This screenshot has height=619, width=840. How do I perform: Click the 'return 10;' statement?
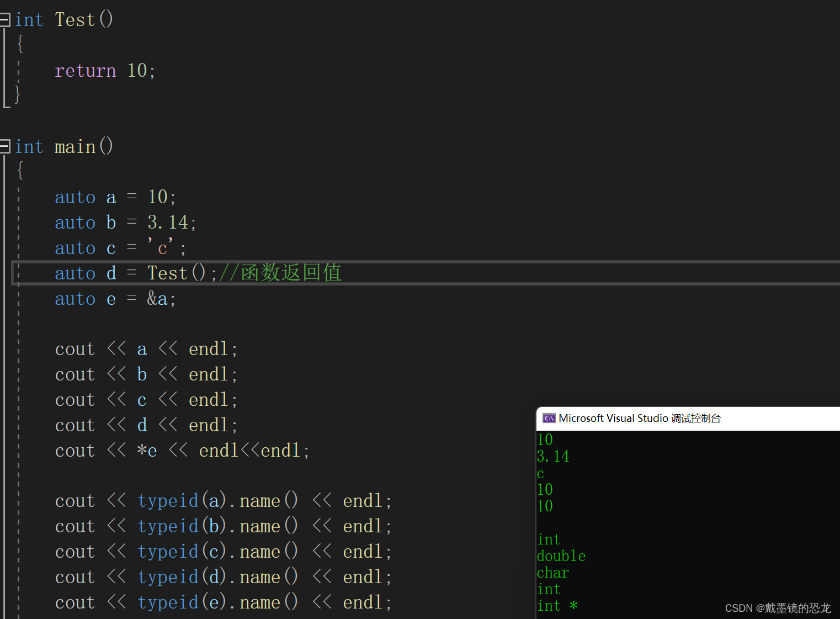point(105,71)
